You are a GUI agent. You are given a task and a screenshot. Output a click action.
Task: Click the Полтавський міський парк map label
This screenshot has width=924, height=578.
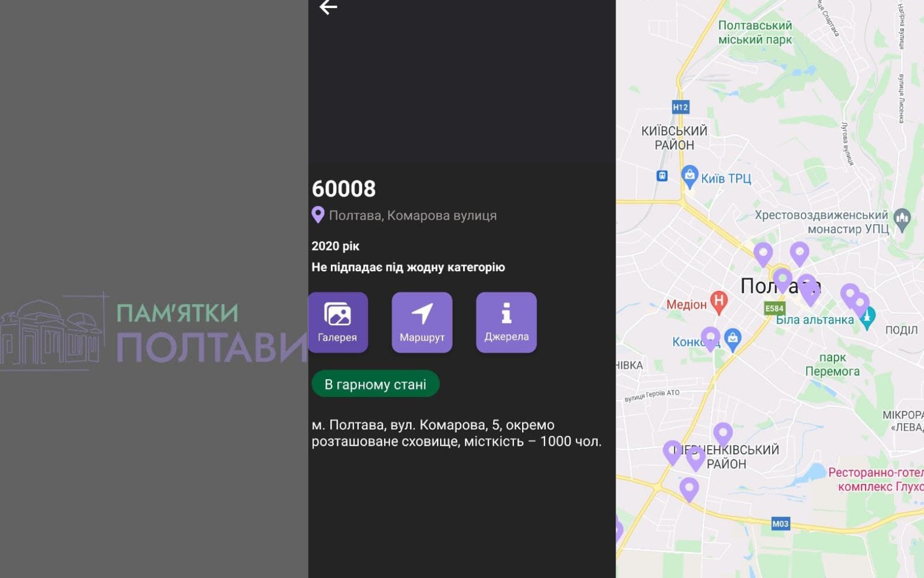pos(755,32)
